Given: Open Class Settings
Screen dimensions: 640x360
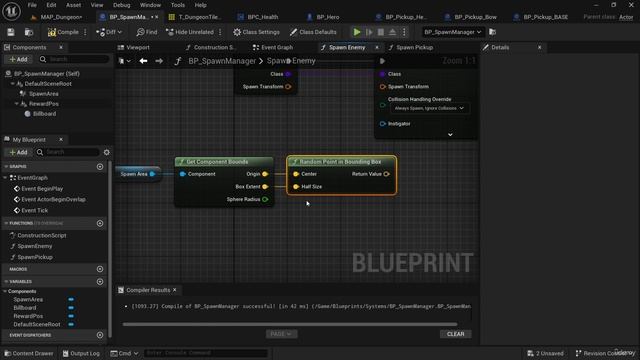Looking at the screenshot, I should (256, 32).
